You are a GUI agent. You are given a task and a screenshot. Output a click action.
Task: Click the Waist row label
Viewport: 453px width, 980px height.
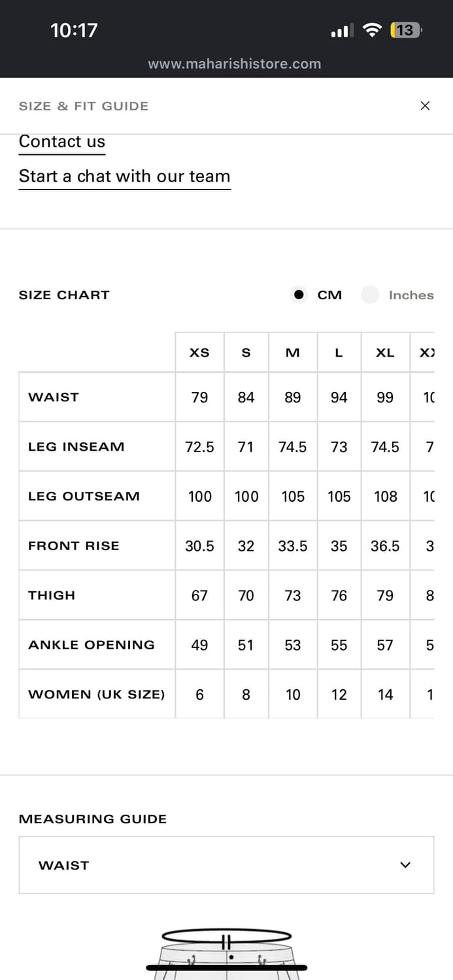pos(54,397)
